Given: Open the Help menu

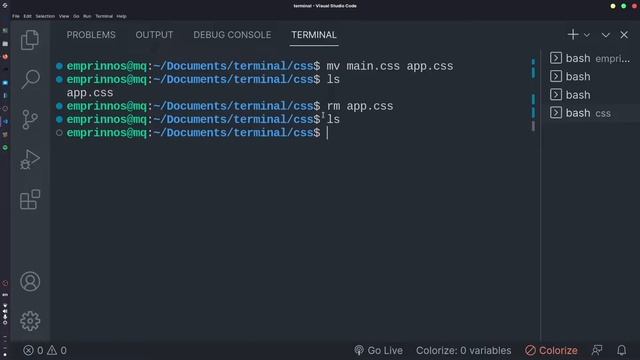Looking at the screenshot, I should pyautogui.click(x=121, y=16).
